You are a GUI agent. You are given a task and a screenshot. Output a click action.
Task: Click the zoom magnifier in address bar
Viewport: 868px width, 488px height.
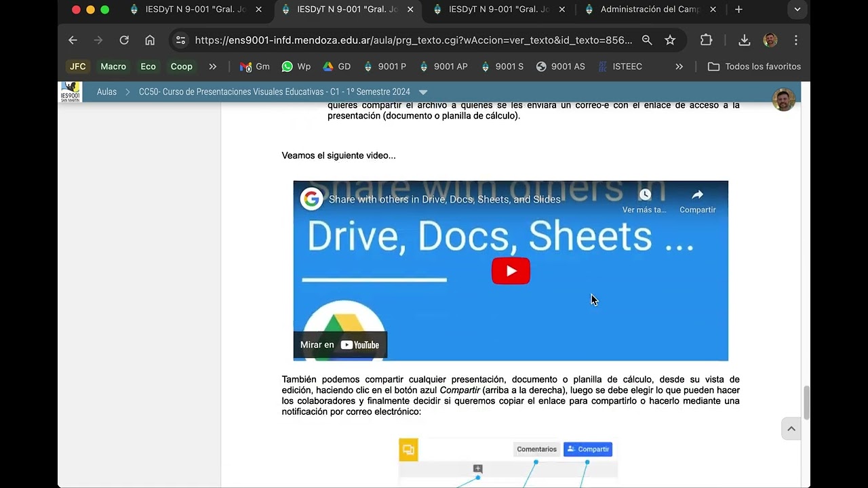(x=647, y=40)
